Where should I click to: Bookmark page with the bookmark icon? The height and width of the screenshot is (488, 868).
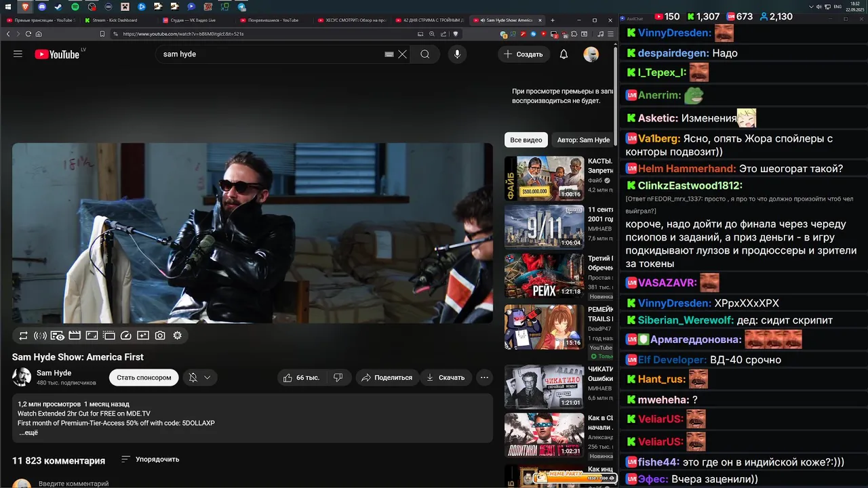(102, 34)
